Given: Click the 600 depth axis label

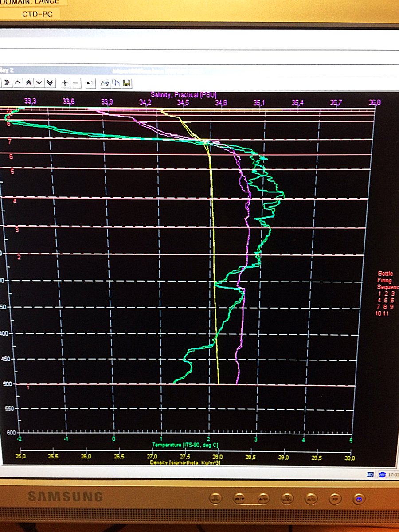Looking at the screenshot, I should pyautogui.click(x=12, y=433).
